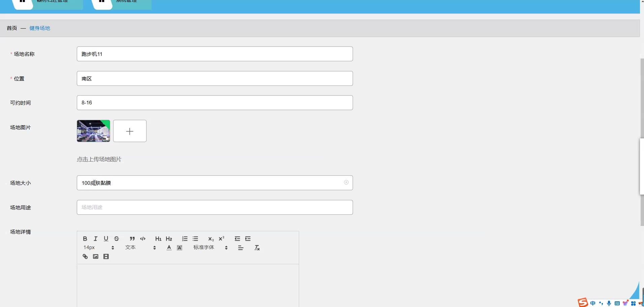Insert hyperlink in the editor
644x307 pixels.
85,257
